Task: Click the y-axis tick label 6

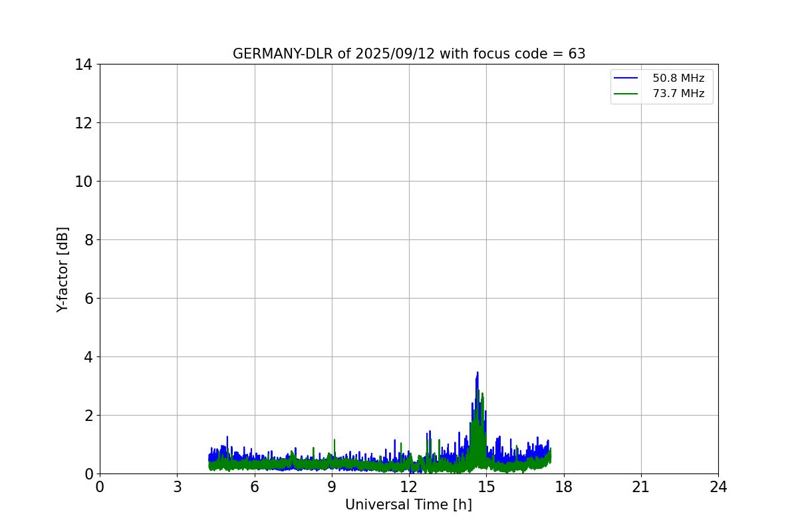Action: (88, 299)
